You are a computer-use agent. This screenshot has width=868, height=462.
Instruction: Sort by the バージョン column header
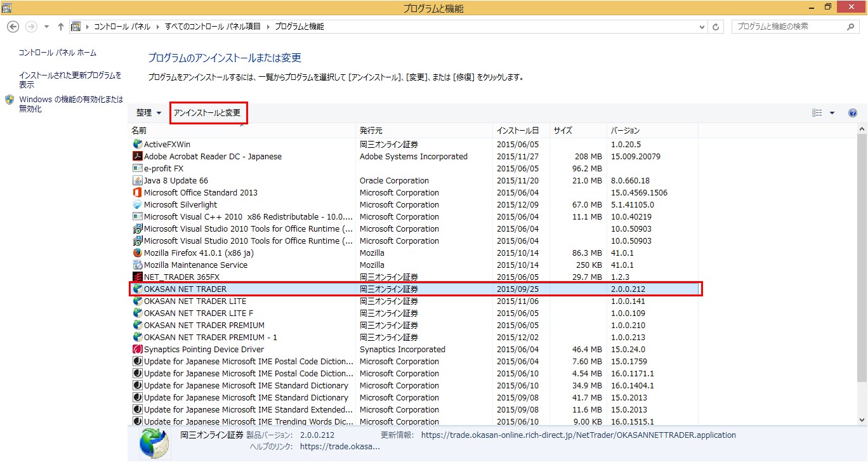[652, 131]
